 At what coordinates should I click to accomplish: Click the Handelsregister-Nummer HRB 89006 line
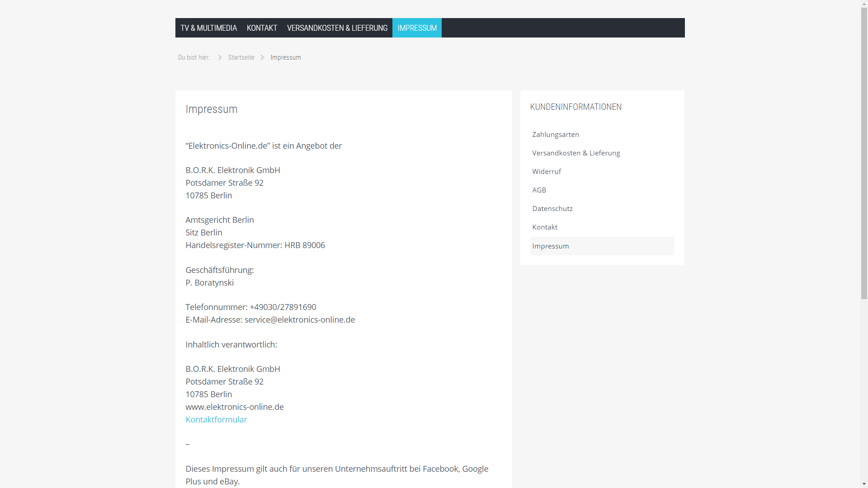pos(255,245)
